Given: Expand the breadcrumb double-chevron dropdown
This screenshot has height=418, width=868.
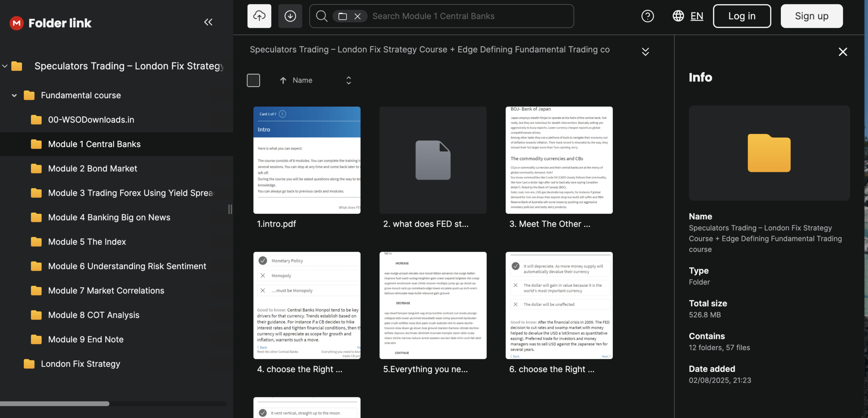Looking at the screenshot, I should click(645, 52).
